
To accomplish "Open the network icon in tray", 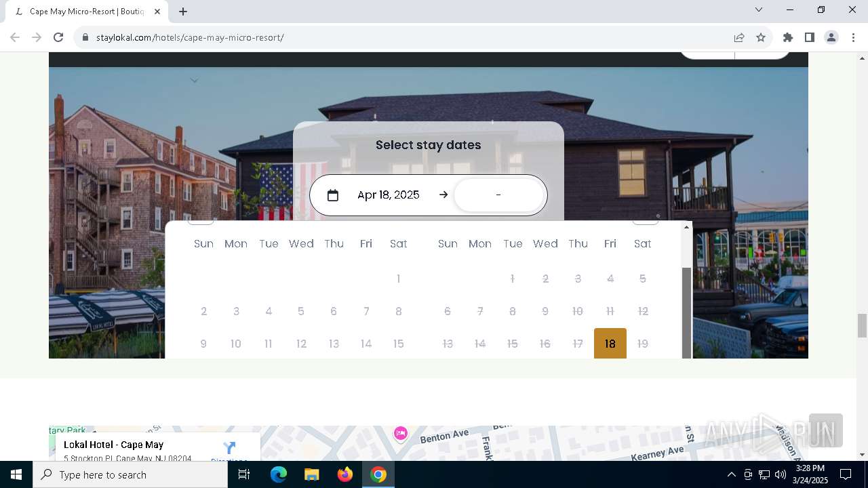I will [764, 474].
